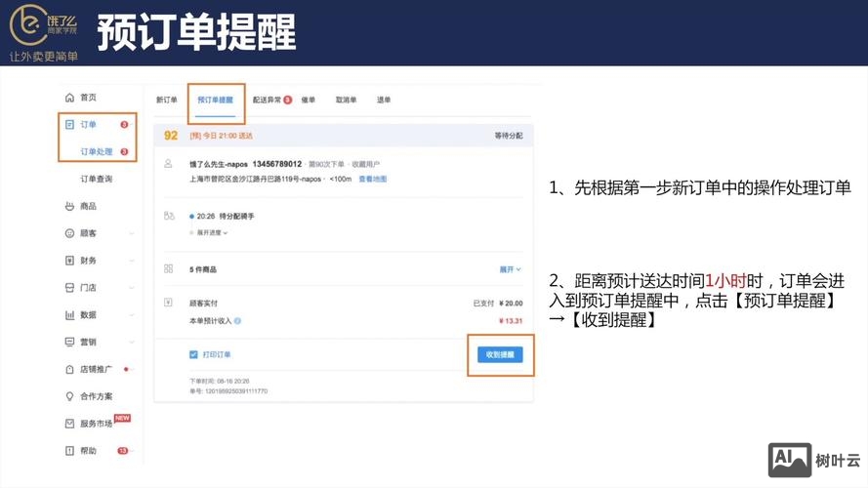
Task: Switch to the 取消单 tab
Action: pyautogui.click(x=346, y=100)
